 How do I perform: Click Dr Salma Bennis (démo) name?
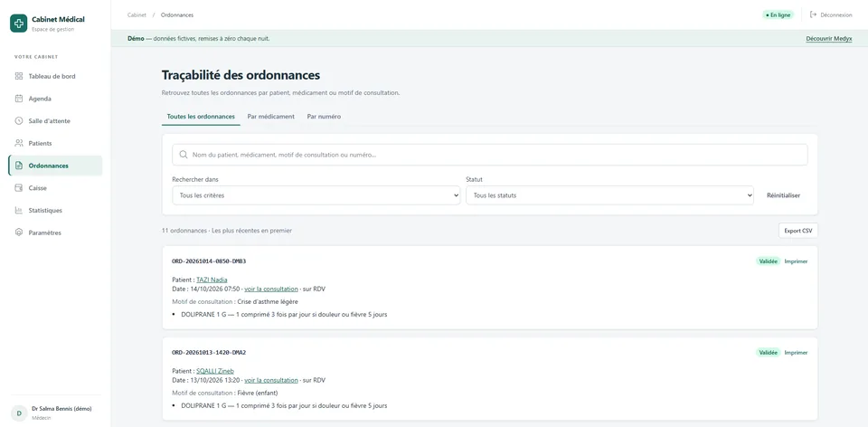click(61, 409)
